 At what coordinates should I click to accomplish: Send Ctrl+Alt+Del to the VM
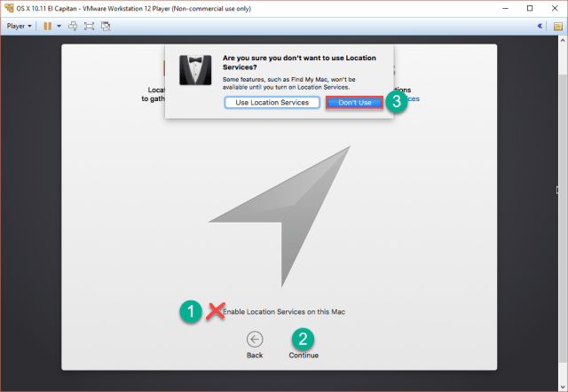point(73,26)
